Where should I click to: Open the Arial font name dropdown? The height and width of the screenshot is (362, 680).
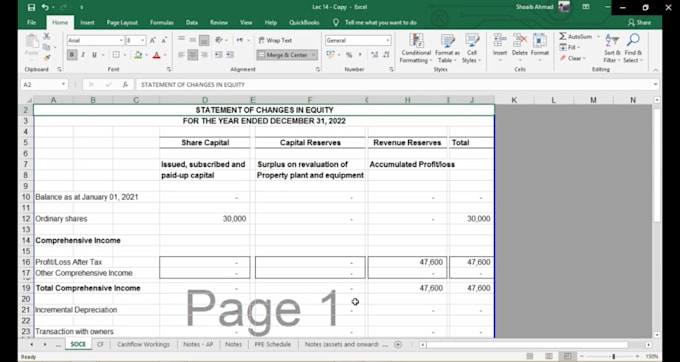coord(121,40)
